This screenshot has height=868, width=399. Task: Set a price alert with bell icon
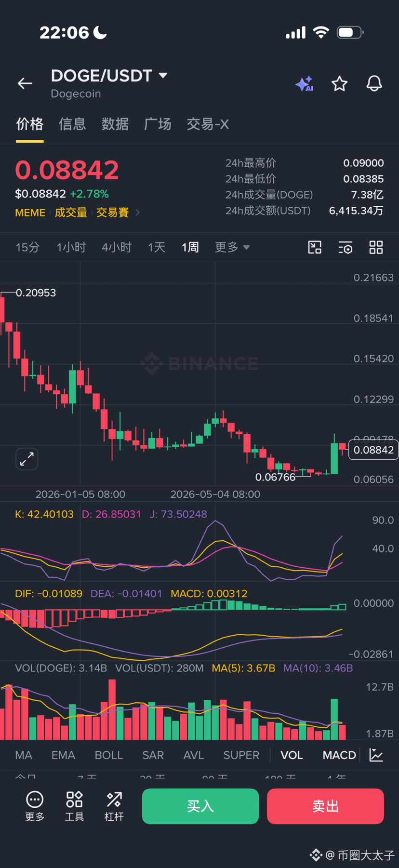pos(374,83)
